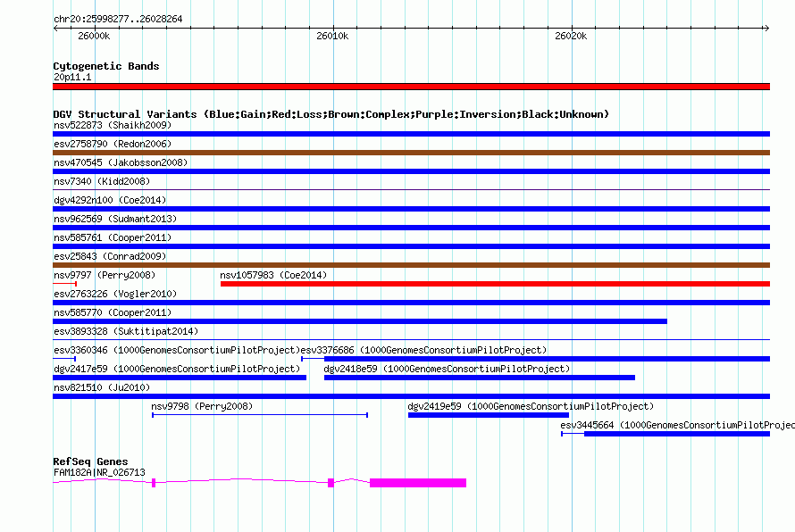Click the large magenta FAM182A exon block
The image size is (795, 532).
pos(418,483)
